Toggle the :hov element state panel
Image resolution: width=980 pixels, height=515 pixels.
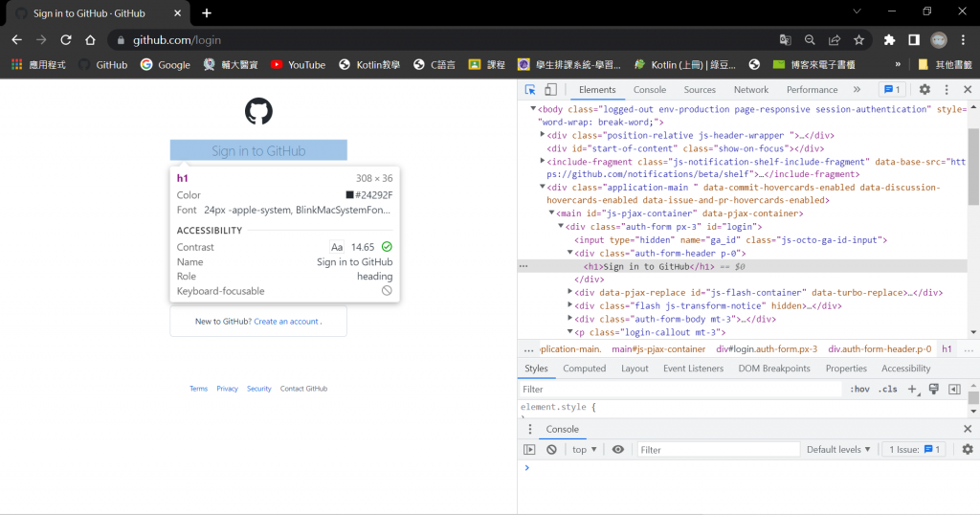[859, 389]
